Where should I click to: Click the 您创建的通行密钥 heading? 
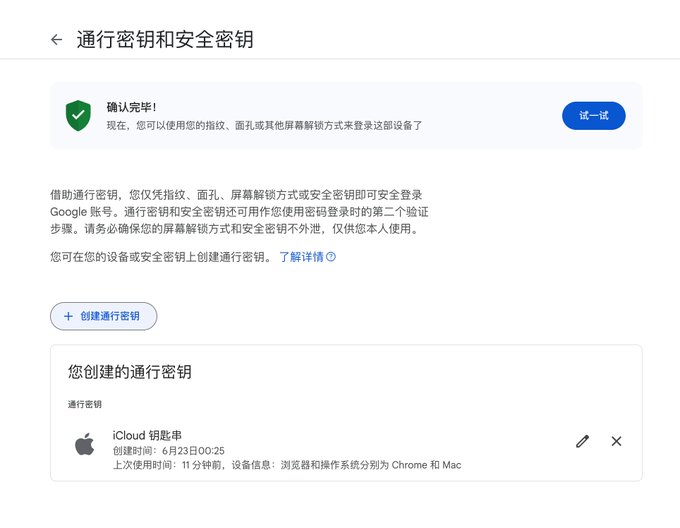(130, 372)
